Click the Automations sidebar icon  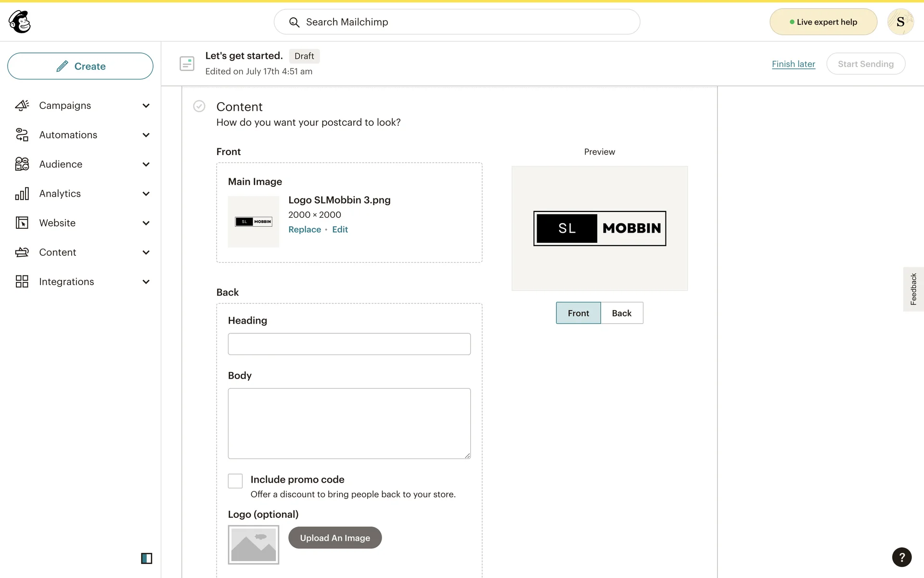[22, 135]
